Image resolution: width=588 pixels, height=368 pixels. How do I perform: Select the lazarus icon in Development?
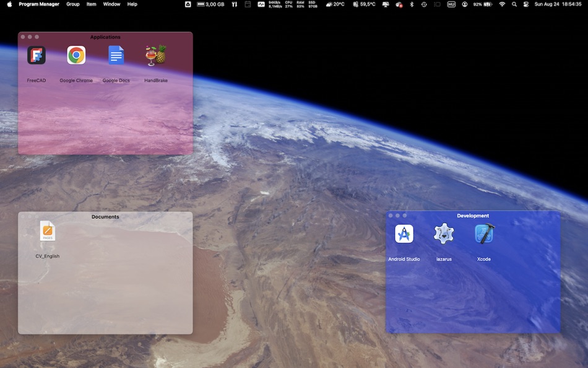pyautogui.click(x=444, y=234)
